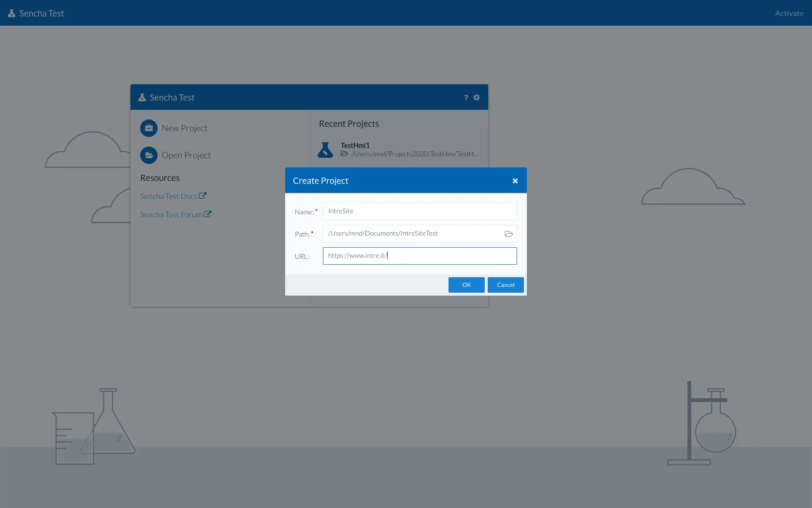This screenshot has height=508, width=812.
Task: Click the Create Project dialog title
Action: pyautogui.click(x=320, y=181)
